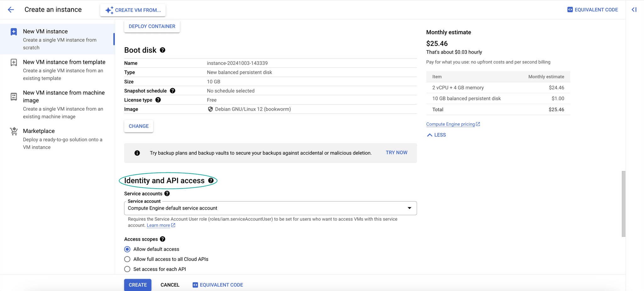
Task: Click the back arrow icon
Action: (x=11, y=10)
